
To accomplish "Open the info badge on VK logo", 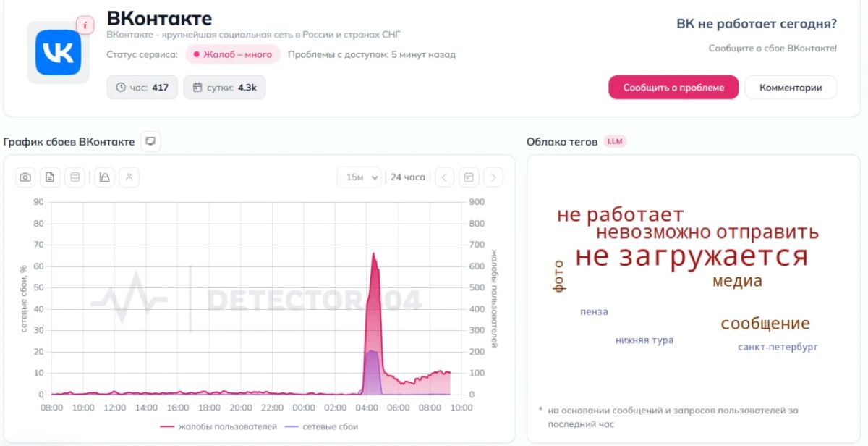I will coord(85,25).
